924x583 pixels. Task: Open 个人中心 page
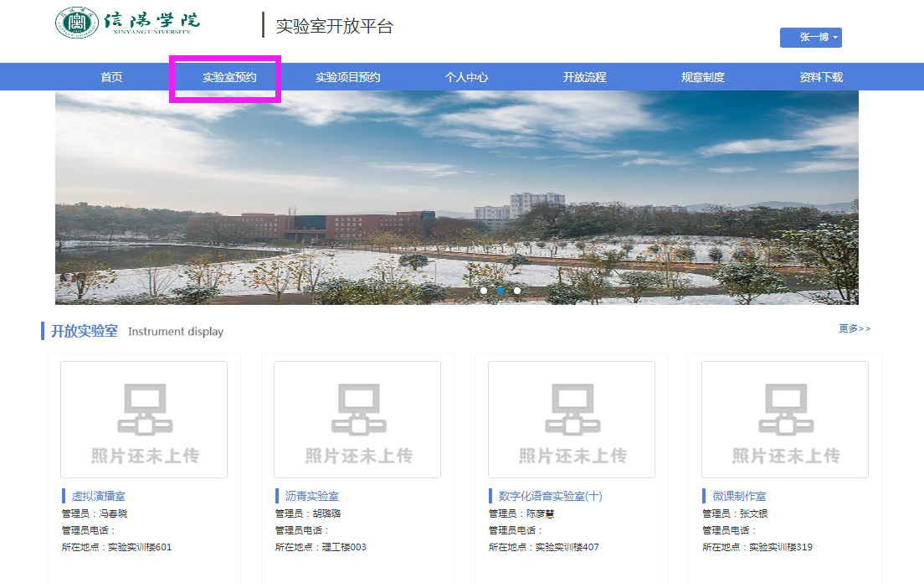[466, 77]
